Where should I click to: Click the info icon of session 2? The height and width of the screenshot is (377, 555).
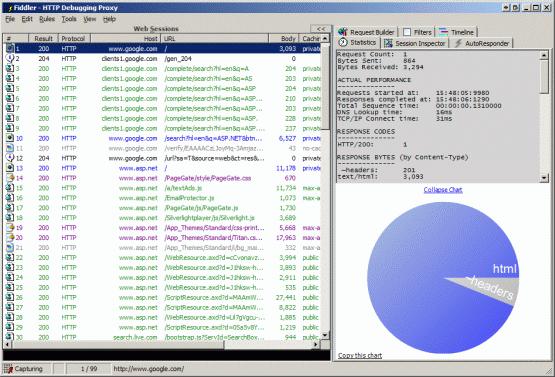(x=10, y=58)
